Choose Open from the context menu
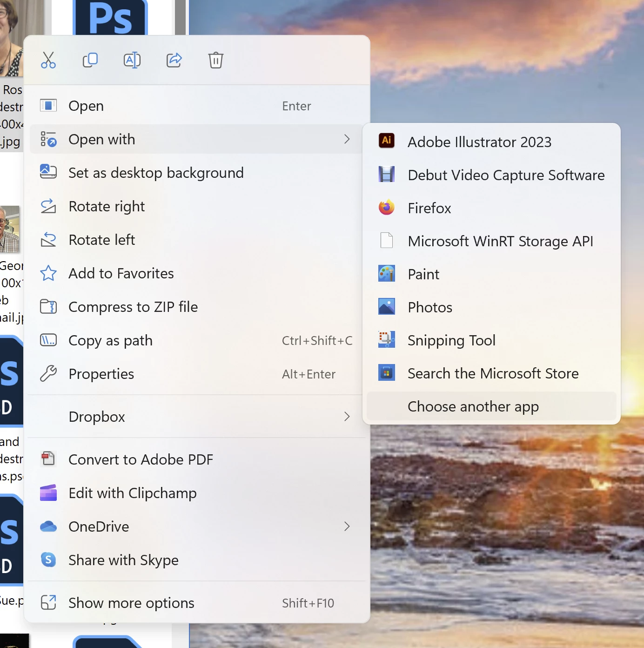644x648 pixels. point(197,106)
